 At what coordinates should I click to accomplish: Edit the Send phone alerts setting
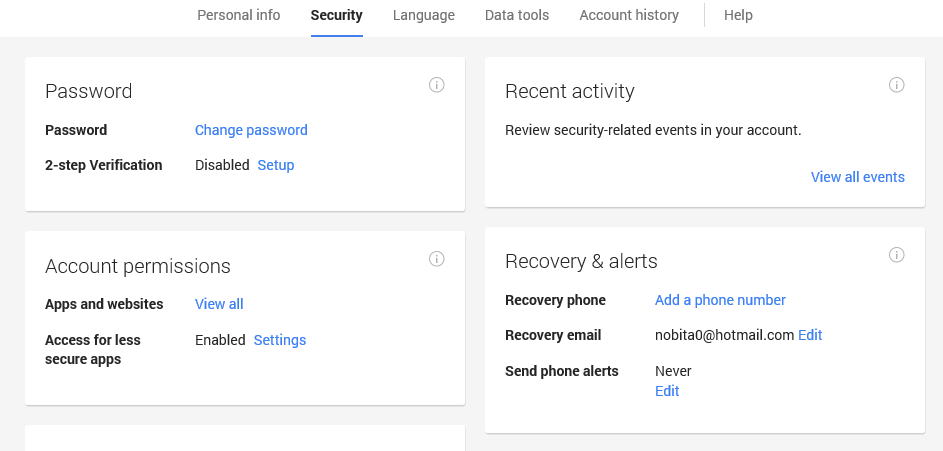pyautogui.click(x=667, y=391)
